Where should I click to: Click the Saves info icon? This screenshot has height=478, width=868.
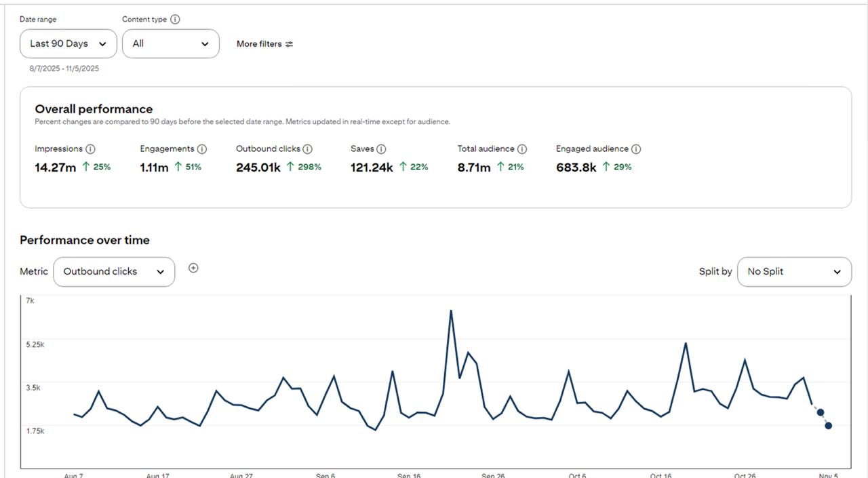pos(381,149)
